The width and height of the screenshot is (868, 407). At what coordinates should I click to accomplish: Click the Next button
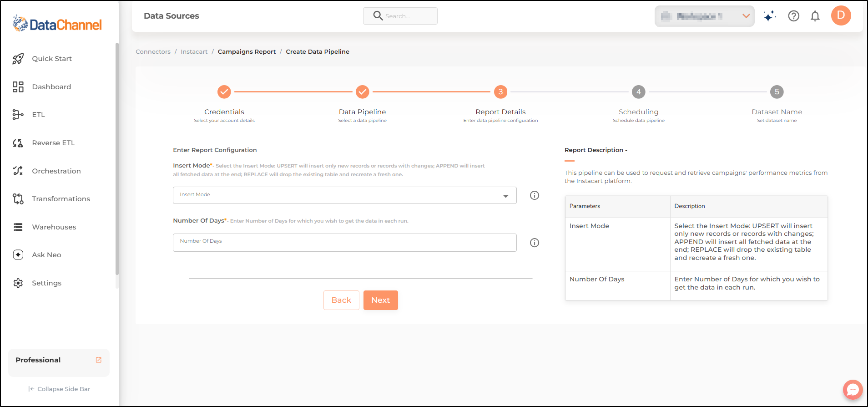click(381, 300)
